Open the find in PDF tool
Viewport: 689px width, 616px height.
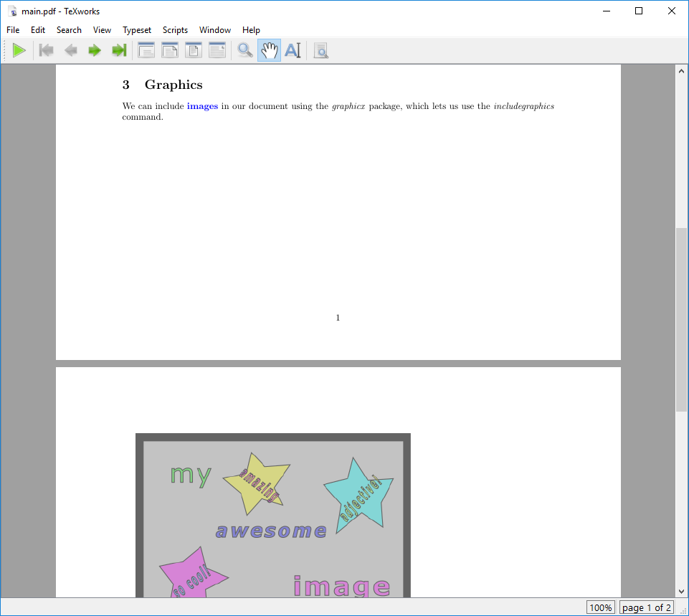click(320, 50)
